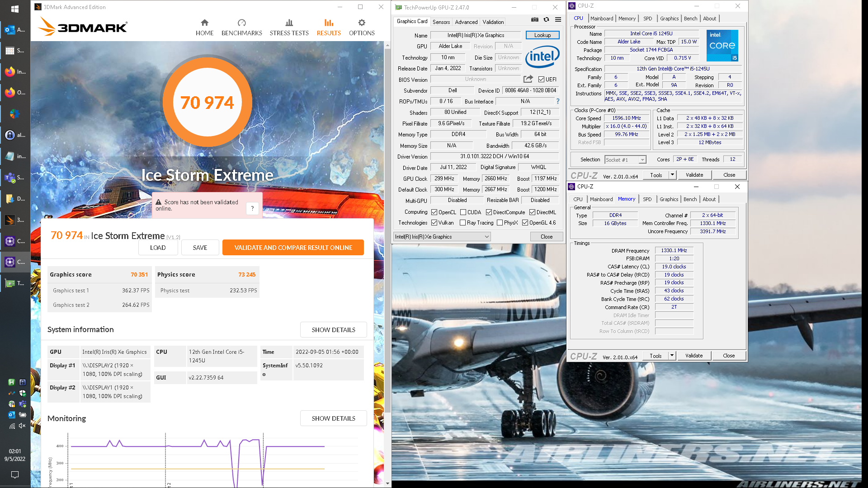Click 3DMark vertical scrollbar
868x488 pixels.
pyautogui.click(x=387, y=230)
